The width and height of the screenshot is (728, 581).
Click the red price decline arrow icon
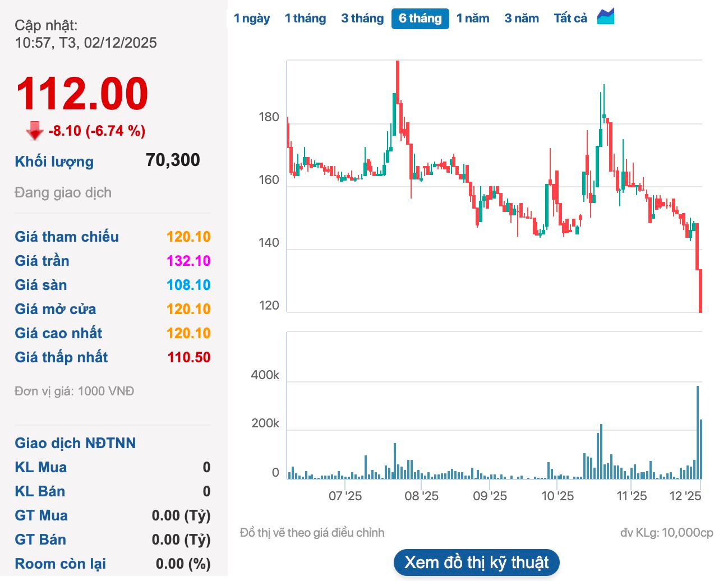[x=33, y=131]
